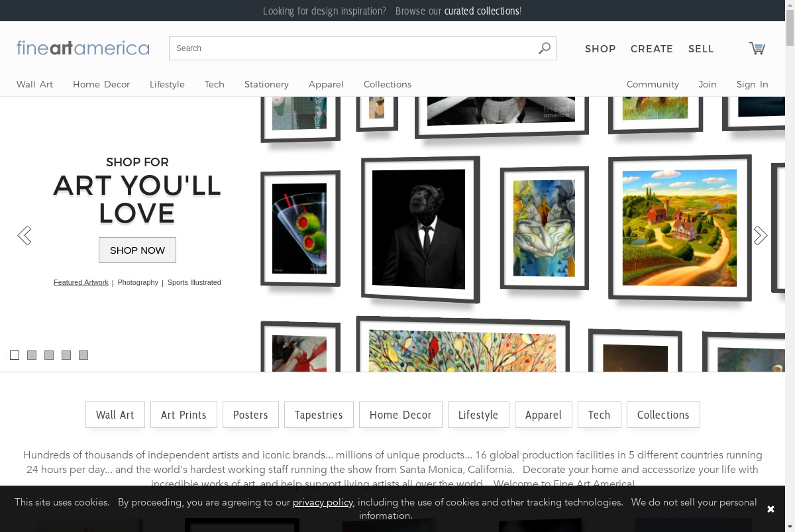Open the Photography link
Viewport: 795px width, 532px height.
pyautogui.click(x=138, y=282)
